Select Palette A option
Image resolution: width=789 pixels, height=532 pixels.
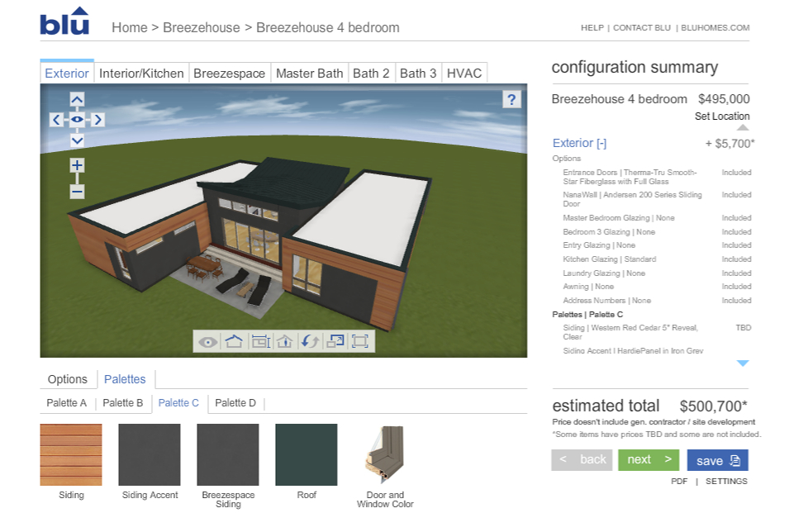point(67,403)
